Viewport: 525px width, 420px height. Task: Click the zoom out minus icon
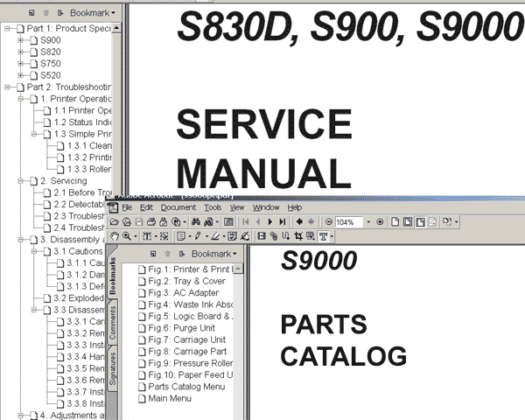coord(329,221)
